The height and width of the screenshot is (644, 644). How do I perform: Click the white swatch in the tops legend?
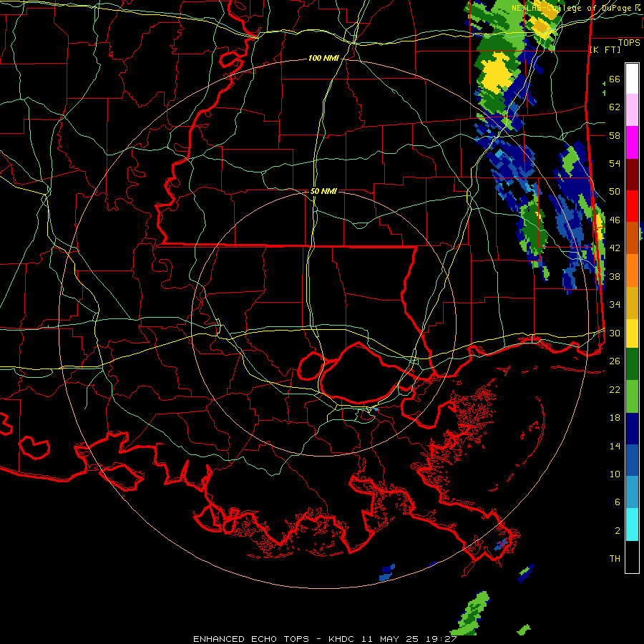tap(632, 79)
